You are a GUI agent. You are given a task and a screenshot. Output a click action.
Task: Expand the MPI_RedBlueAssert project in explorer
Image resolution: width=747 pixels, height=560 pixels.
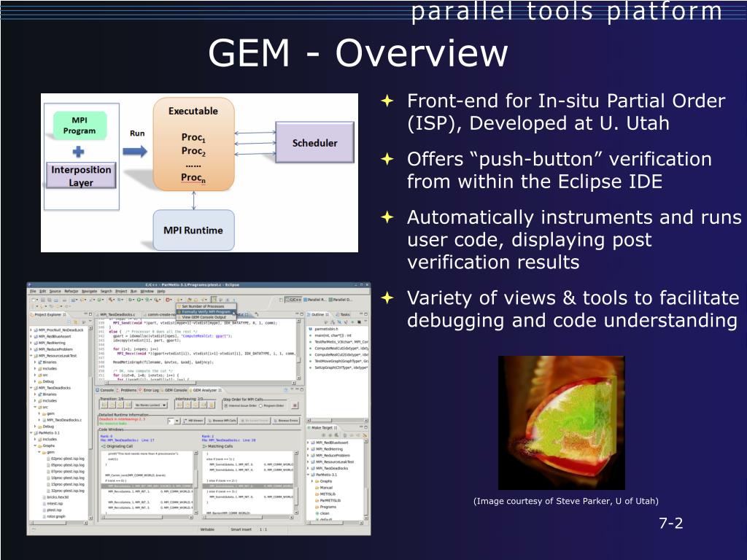pos(31,336)
